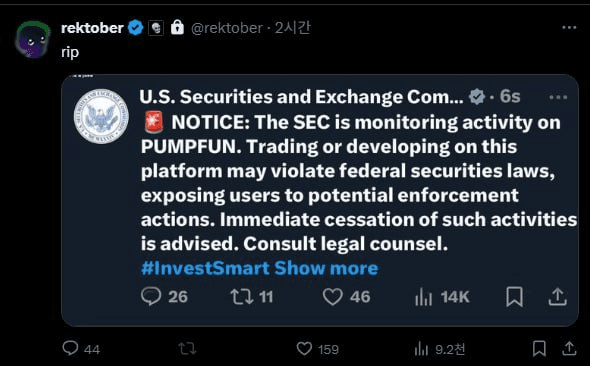Screen dimensions: 590x366
Task: Open the U.S. Securities and Exchange account name
Action: (301, 97)
